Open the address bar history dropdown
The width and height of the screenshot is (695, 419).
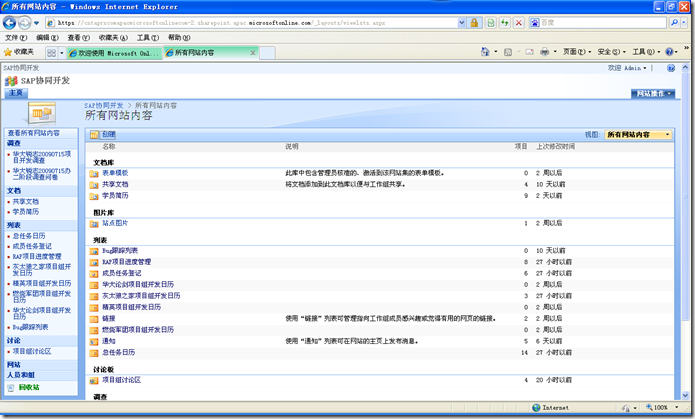click(462, 23)
